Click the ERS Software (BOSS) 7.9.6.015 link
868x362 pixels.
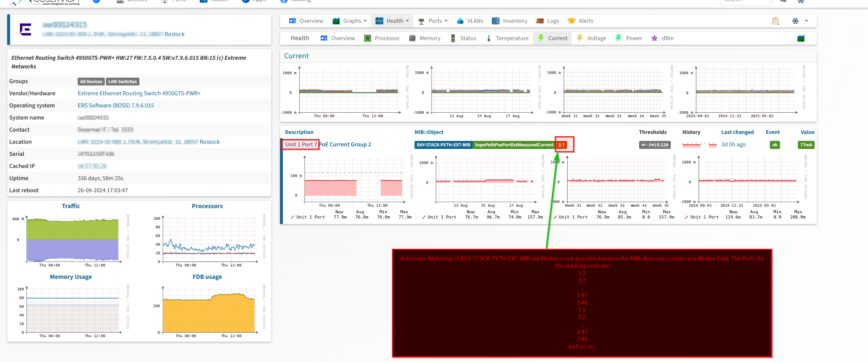pyautogui.click(x=115, y=105)
